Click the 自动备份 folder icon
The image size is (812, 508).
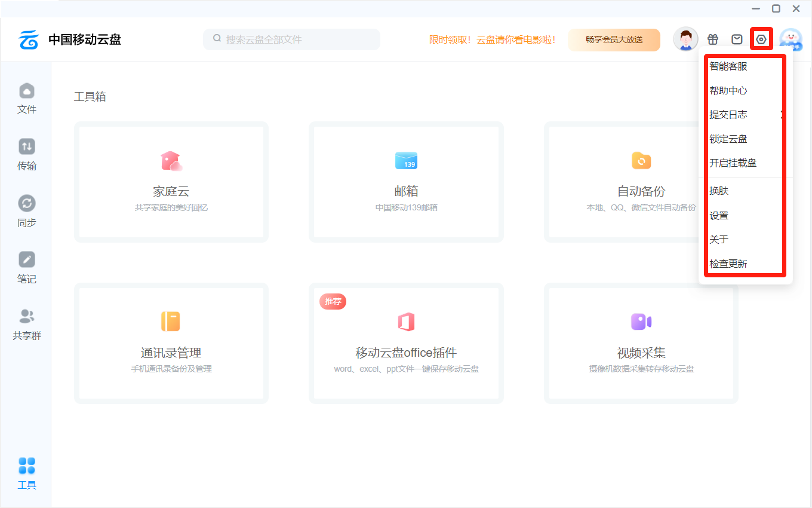click(x=641, y=161)
